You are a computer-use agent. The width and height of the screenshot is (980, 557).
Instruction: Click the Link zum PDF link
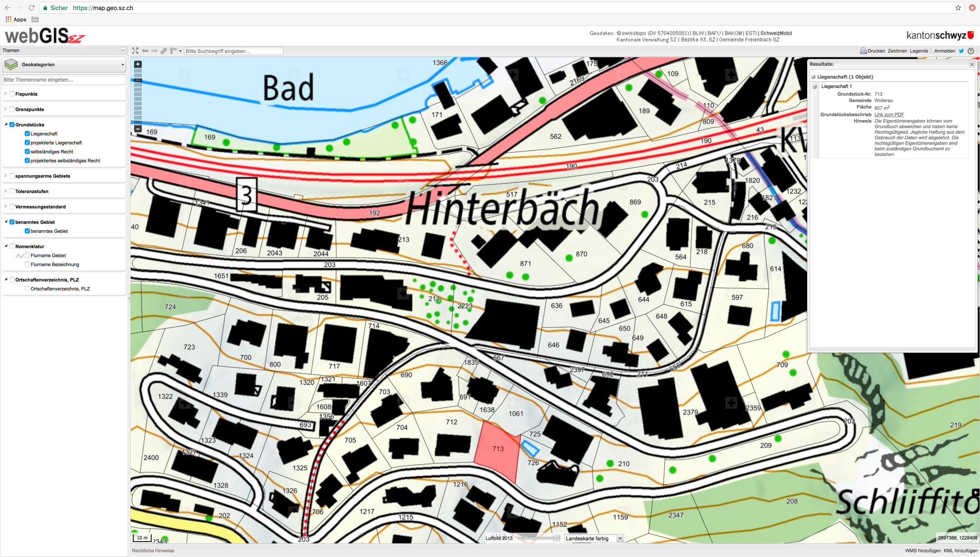click(889, 114)
